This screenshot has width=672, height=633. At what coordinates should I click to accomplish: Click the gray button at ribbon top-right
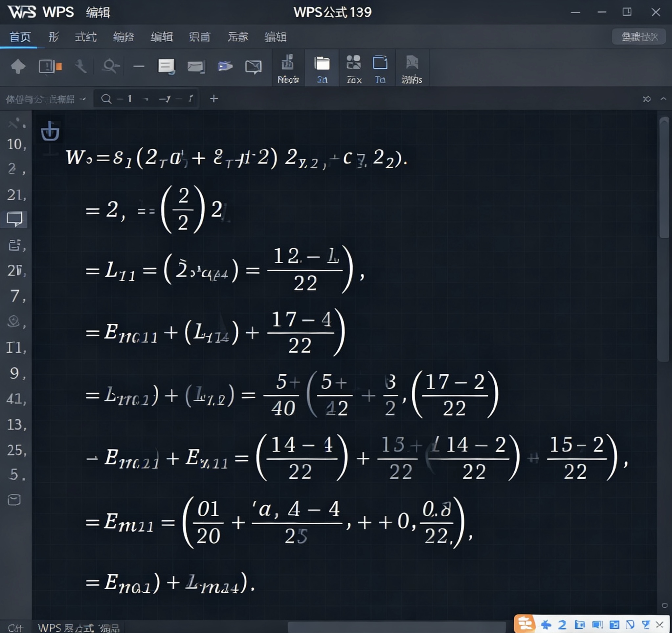click(x=638, y=37)
